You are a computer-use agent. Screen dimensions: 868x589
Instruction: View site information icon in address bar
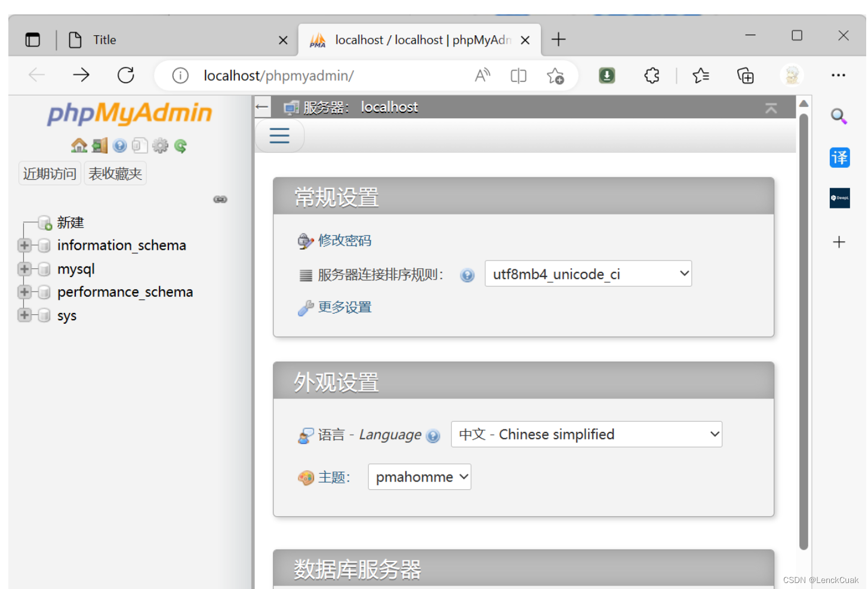(180, 76)
